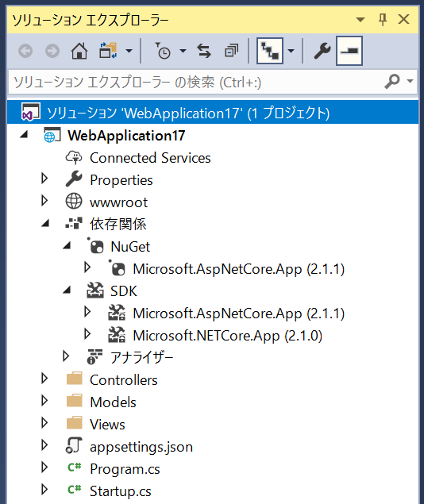Expand the Views folder
424x504 pixels.
[44, 423]
